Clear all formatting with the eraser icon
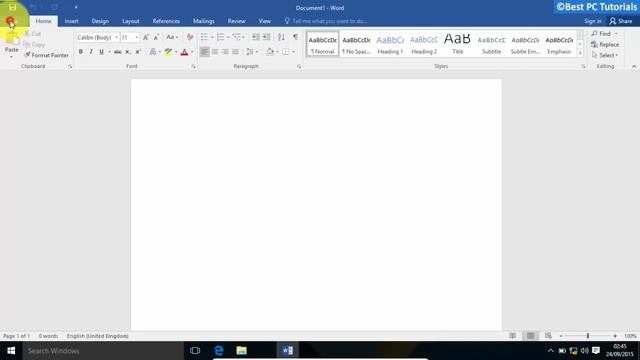Screen dimensions: 640x360 (x=190, y=37)
